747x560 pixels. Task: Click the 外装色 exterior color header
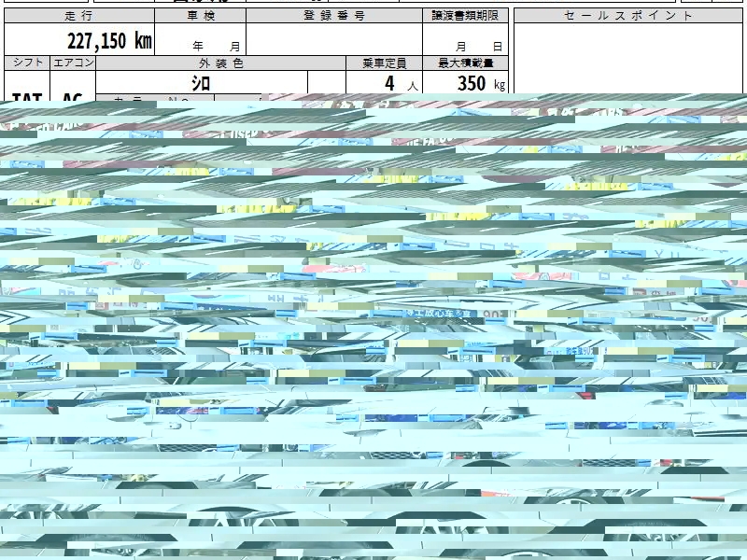[220, 63]
